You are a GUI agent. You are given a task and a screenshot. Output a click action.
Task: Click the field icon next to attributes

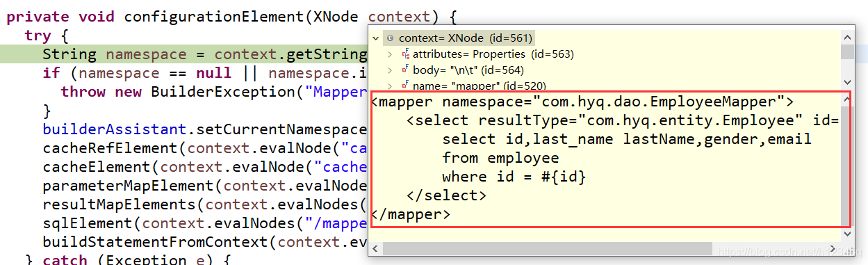pos(406,54)
